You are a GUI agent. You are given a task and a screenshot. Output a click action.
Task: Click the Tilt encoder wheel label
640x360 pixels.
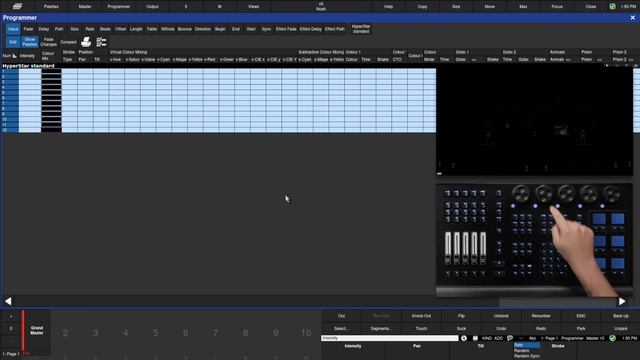[x=481, y=346]
